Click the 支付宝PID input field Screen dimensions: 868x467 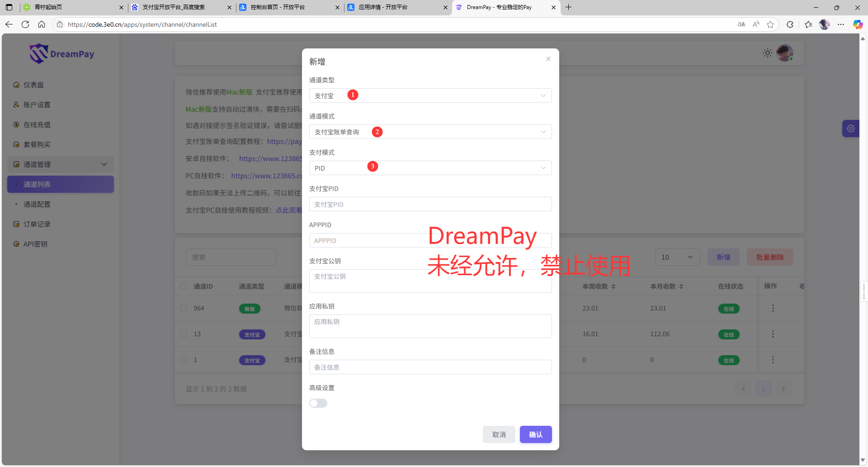(430, 204)
